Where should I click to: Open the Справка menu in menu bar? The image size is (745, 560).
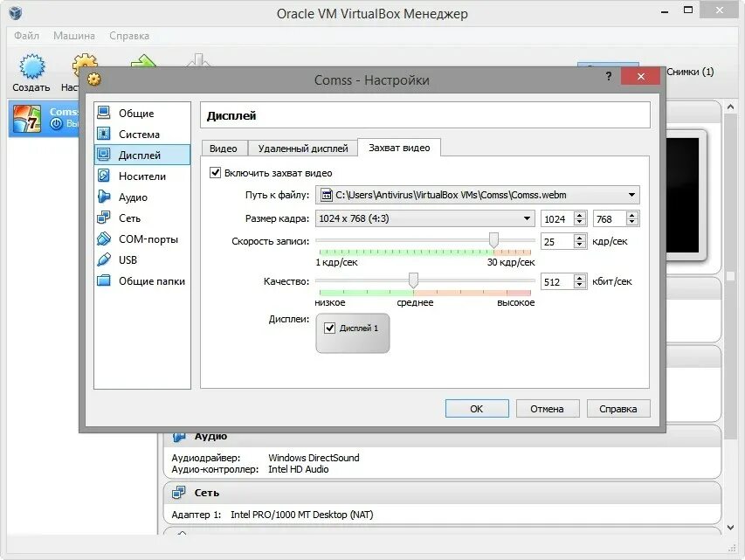point(129,36)
